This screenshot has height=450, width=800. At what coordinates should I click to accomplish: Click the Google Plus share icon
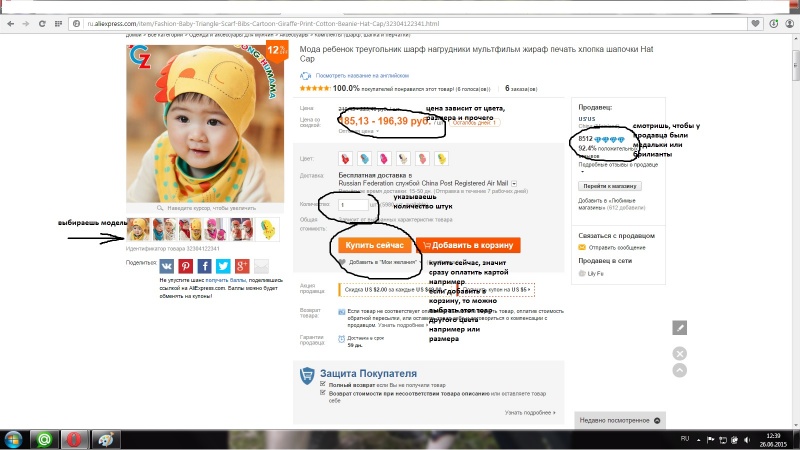pos(242,266)
